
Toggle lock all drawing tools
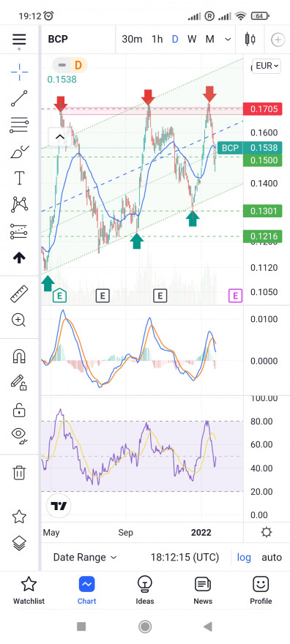pos(19,410)
